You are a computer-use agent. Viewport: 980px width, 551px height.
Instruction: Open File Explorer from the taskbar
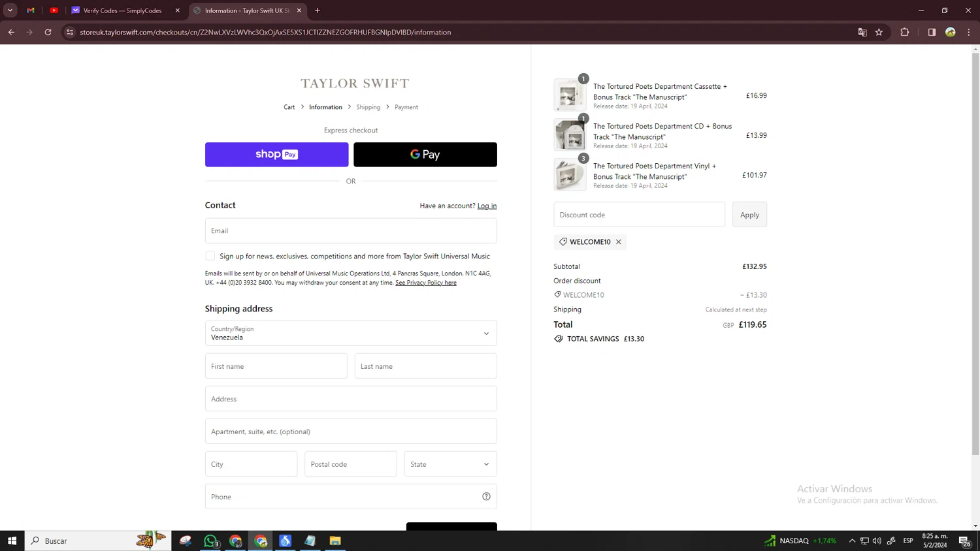tap(335, 541)
